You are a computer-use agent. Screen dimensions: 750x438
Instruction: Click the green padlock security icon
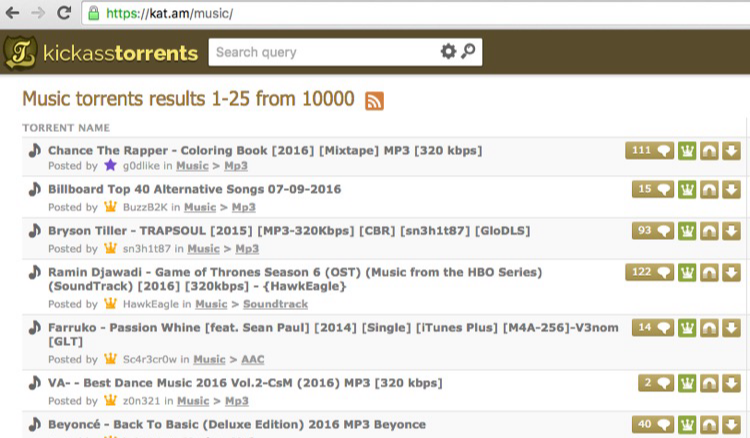[94, 13]
